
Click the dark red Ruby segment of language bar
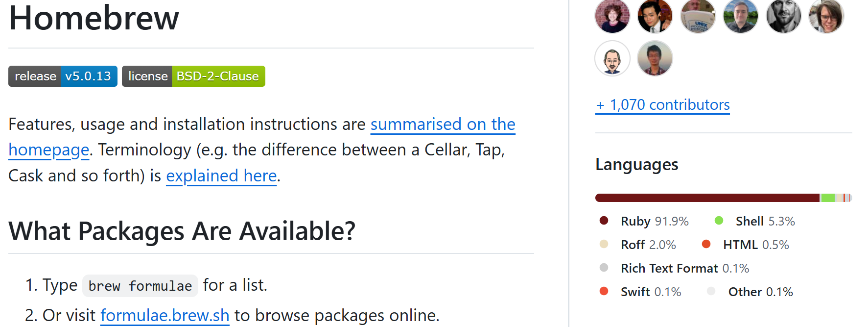coord(707,198)
